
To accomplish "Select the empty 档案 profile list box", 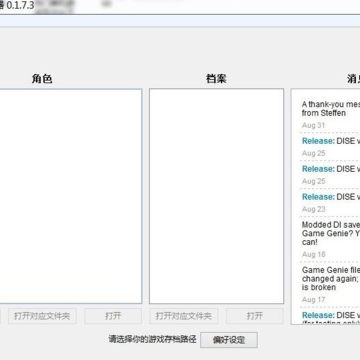I will (x=217, y=196).
